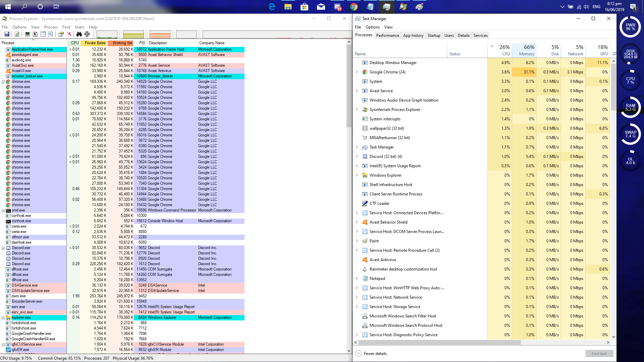Collapse the Discord.exe process tree
Viewport: 644px width, 362px height.
3,248
